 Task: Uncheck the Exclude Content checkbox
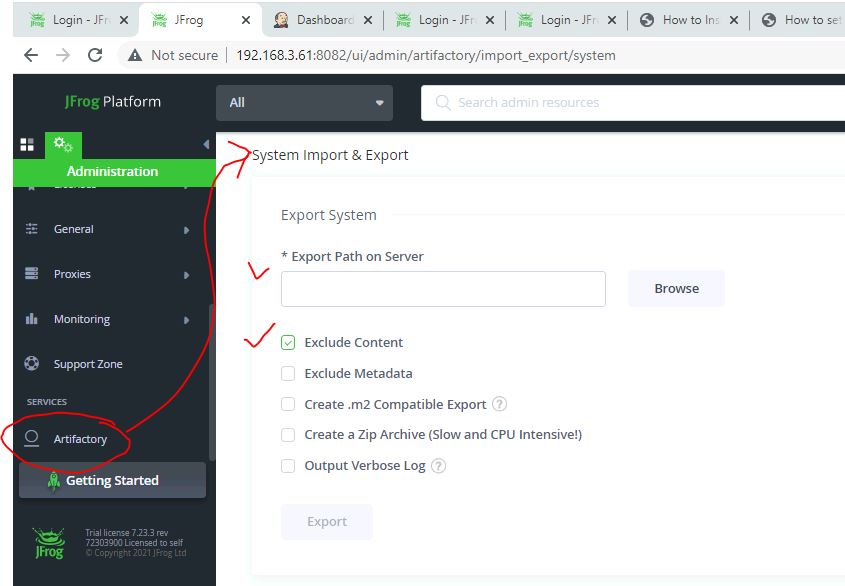(x=288, y=343)
